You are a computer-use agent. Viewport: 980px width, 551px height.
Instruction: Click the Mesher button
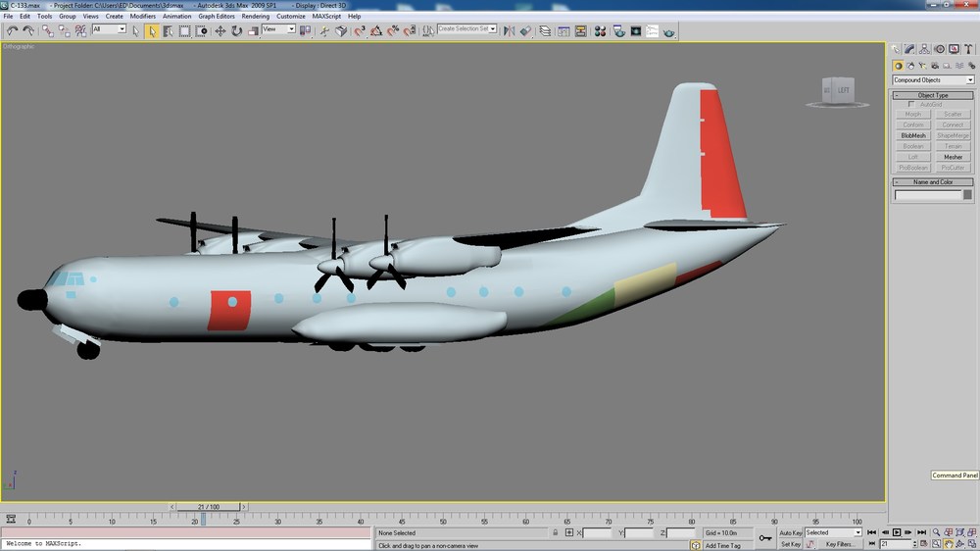click(954, 157)
